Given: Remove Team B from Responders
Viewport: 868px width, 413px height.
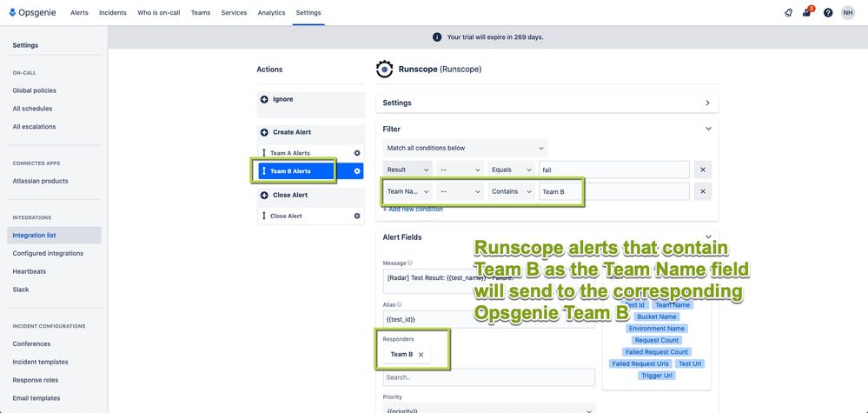Looking at the screenshot, I should pos(421,355).
